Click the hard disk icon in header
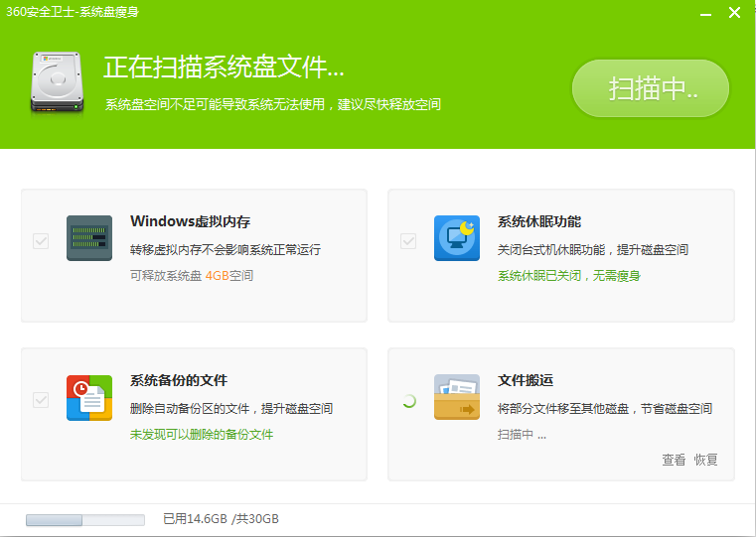 click(59, 81)
